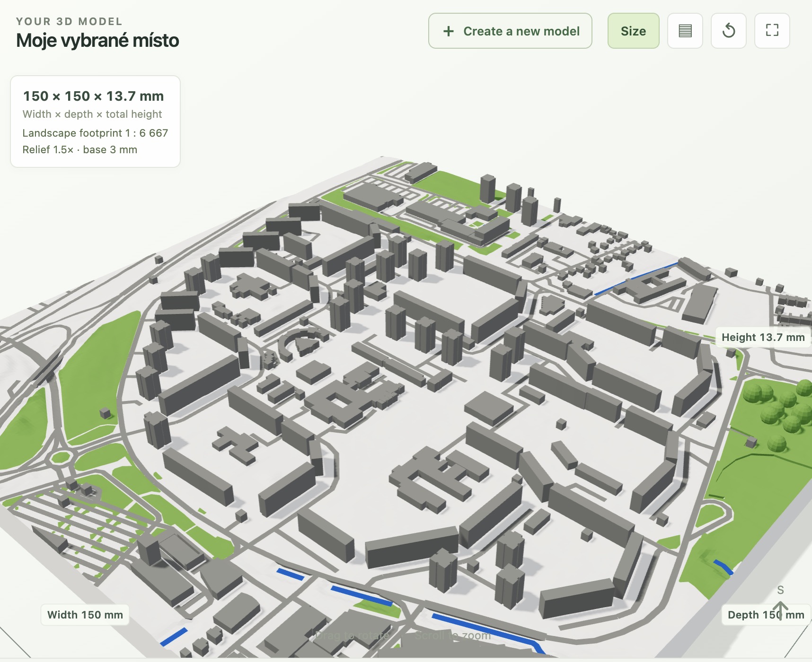Toggle the layer lines preview icon

pos(685,31)
